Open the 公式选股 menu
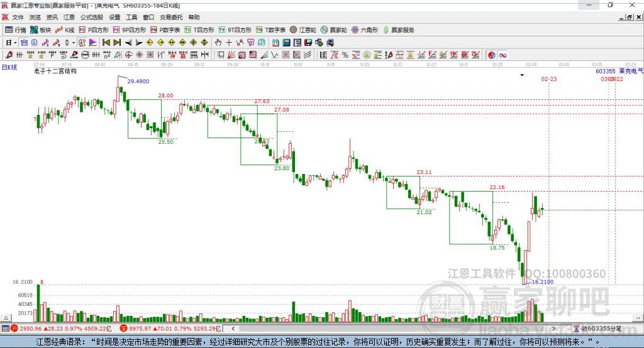Screen dimensions: 644x348 (x=92, y=17)
